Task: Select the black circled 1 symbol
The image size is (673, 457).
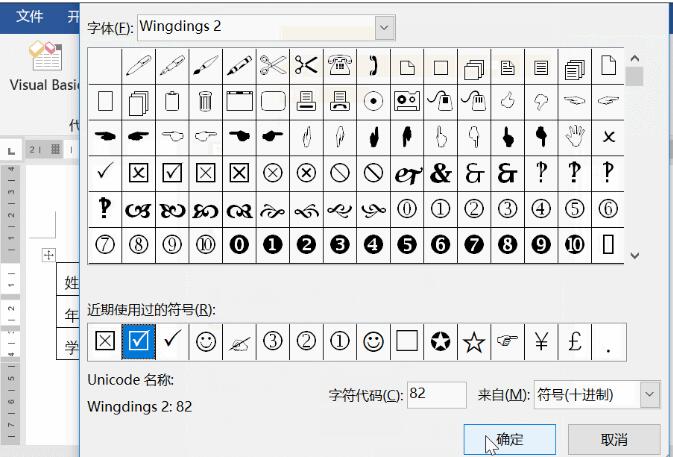Action: click(x=273, y=245)
